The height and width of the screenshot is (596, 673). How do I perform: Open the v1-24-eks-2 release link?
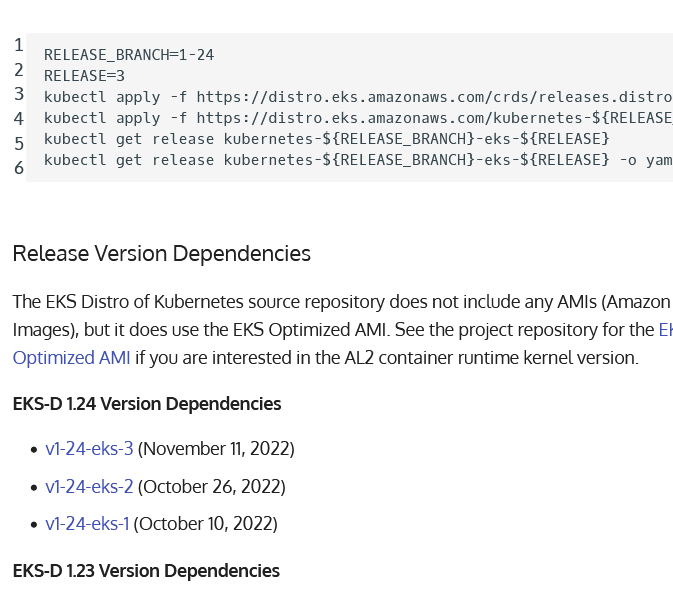click(x=89, y=487)
